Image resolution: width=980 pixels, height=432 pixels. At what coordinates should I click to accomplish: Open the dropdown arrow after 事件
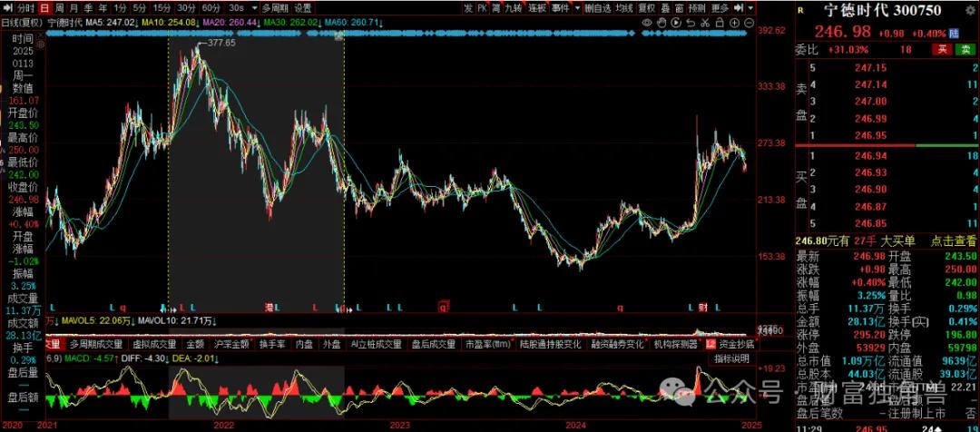coord(577,8)
